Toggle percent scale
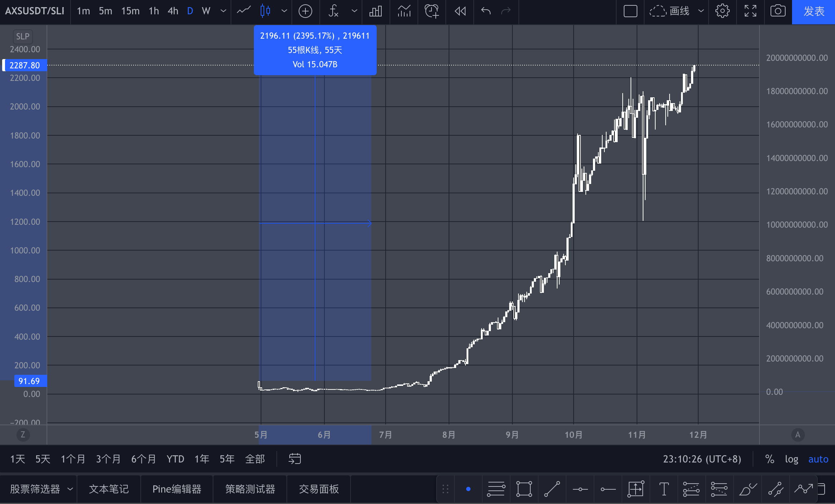This screenshot has width=835, height=504. 769,459
